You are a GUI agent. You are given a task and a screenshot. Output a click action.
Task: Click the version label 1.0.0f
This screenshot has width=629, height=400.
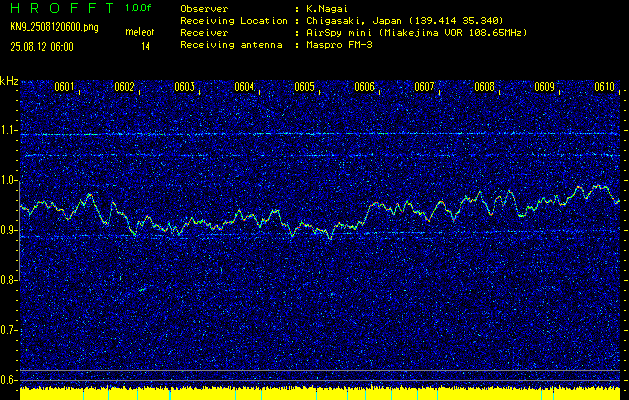[138, 8]
